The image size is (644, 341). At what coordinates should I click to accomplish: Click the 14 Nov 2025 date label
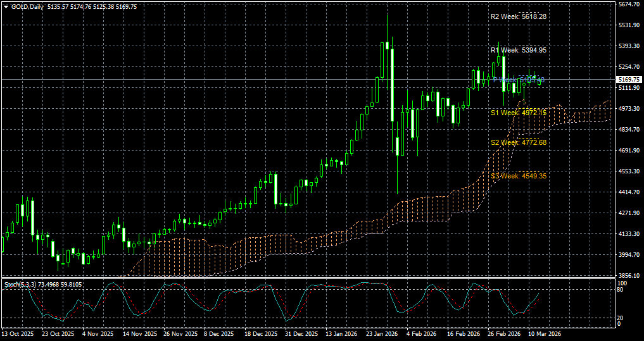click(139, 334)
